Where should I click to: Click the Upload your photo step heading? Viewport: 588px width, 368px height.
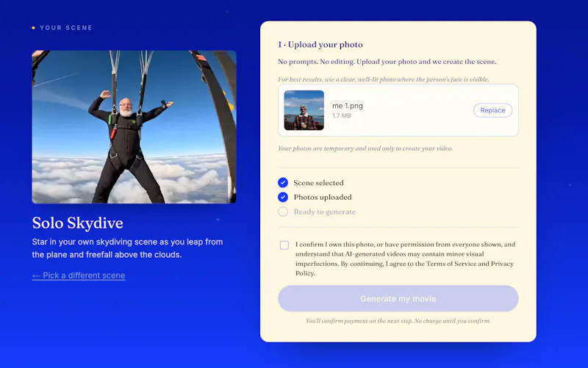pos(320,45)
